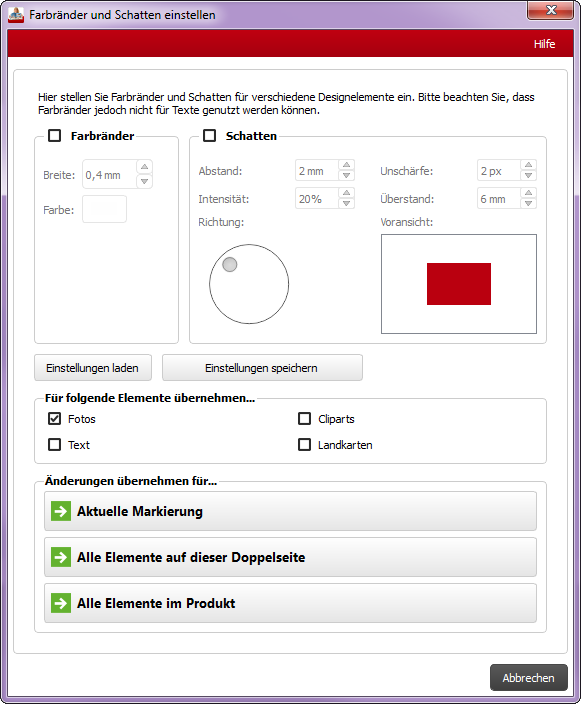Open the Hilfe menu
The height and width of the screenshot is (704, 581).
click(x=544, y=44)
